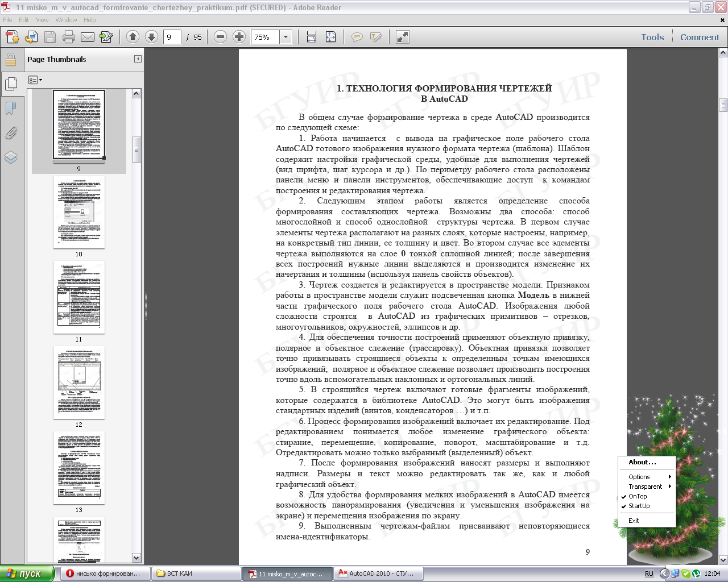Click the Open file toolbar icon
The height and width of the screenshot is (582, 728).
click(31, 38)
